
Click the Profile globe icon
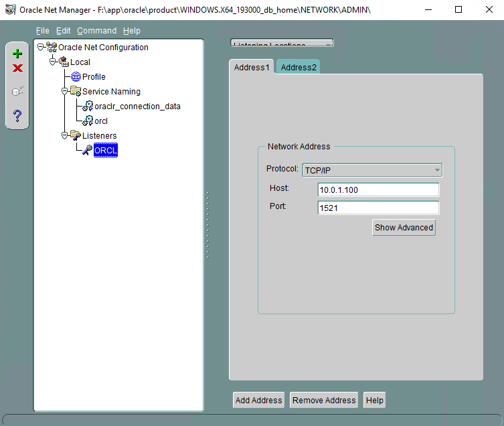pos(76,76)
